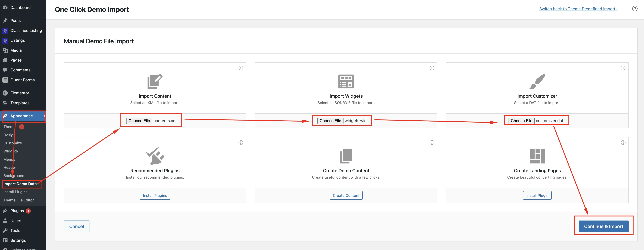Screen dimensions: 644x250
Task: Open Widgets under Appearance
Action: point(11,151)
